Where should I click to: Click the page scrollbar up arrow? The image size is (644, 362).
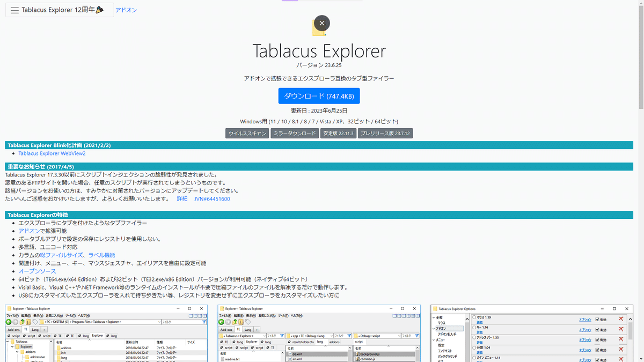(640, 3)
